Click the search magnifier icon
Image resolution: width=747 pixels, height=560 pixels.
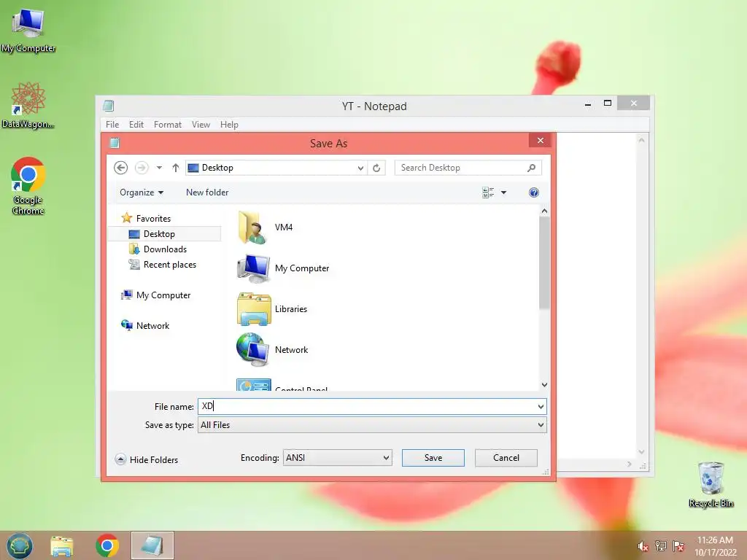point(531,168)
